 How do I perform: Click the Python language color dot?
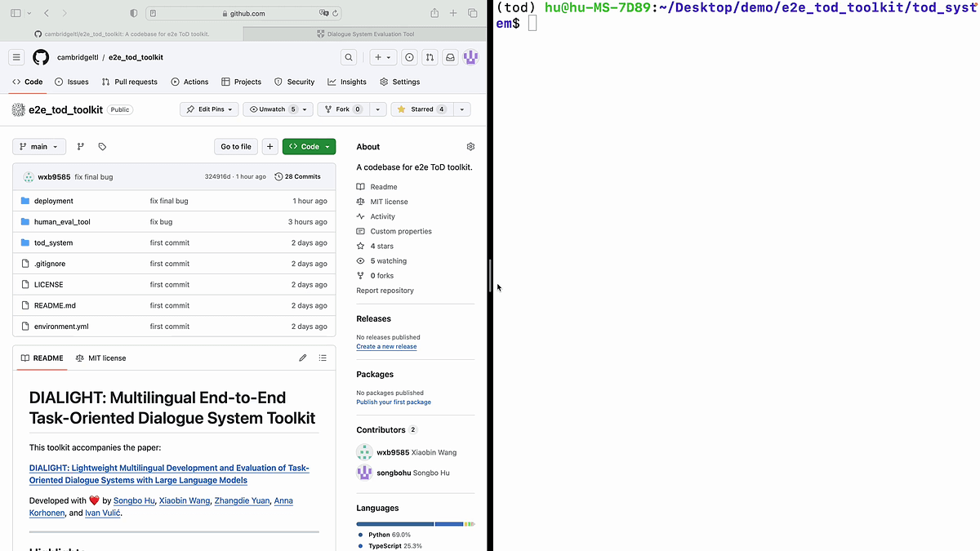[360, 535]
